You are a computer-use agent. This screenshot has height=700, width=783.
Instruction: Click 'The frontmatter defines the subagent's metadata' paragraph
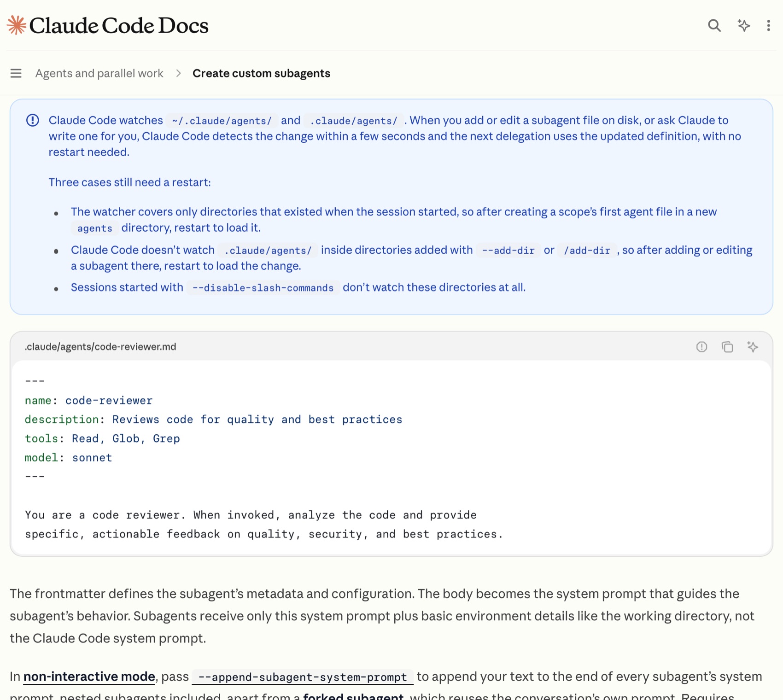382,616
